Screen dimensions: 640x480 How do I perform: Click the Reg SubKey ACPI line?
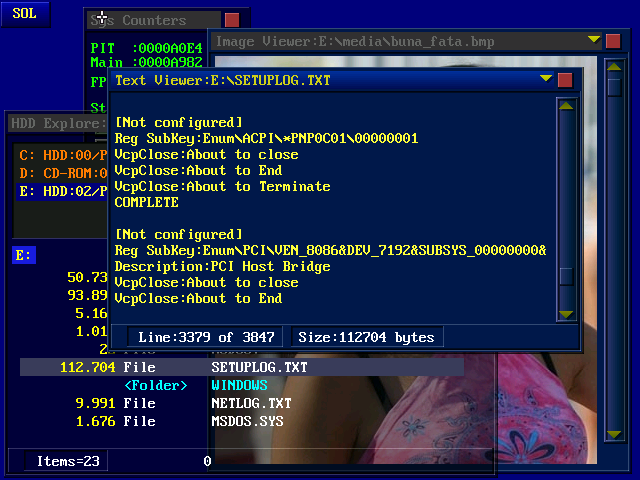267,138
